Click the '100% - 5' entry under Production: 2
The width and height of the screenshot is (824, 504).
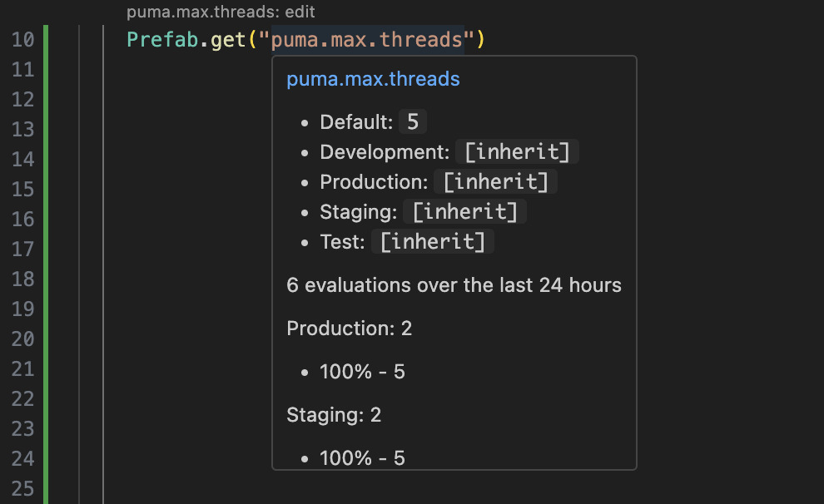click(x=362, y=372)
